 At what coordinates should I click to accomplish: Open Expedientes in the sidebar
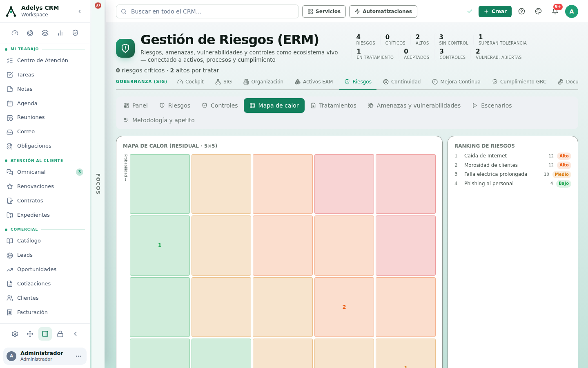click(x=45, y=215)
